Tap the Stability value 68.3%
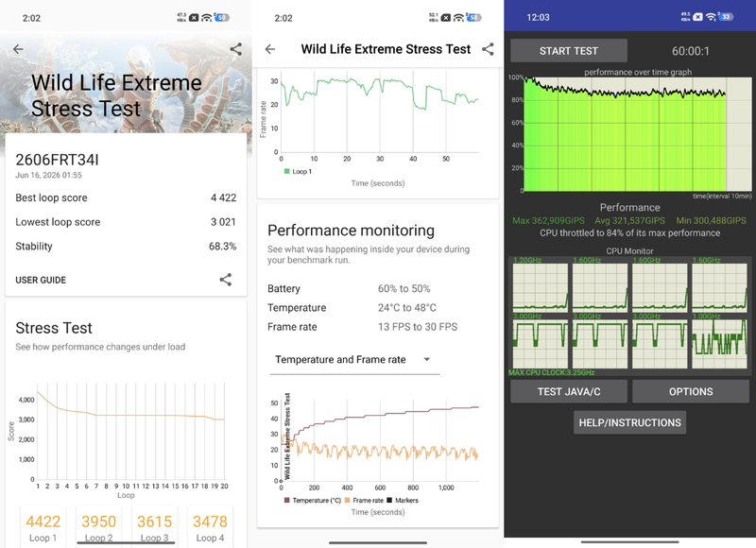 point(222,247)
